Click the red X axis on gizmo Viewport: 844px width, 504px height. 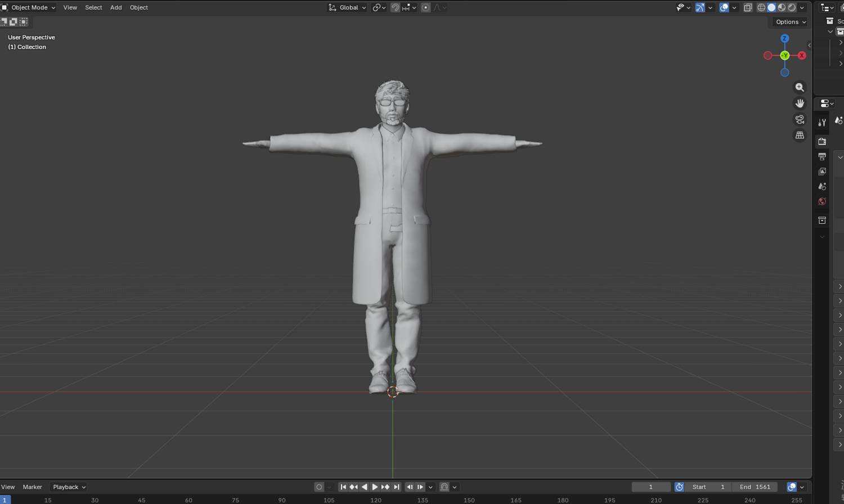pos(802,55)
